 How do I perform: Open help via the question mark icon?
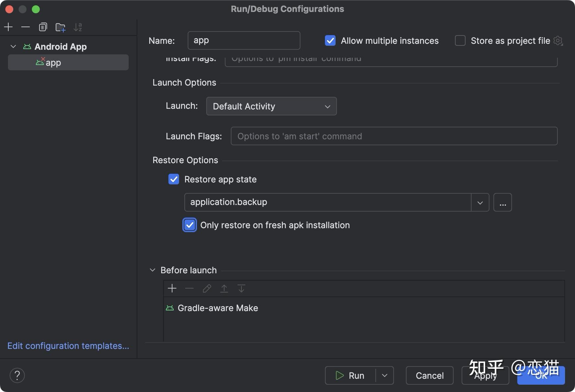17,375
